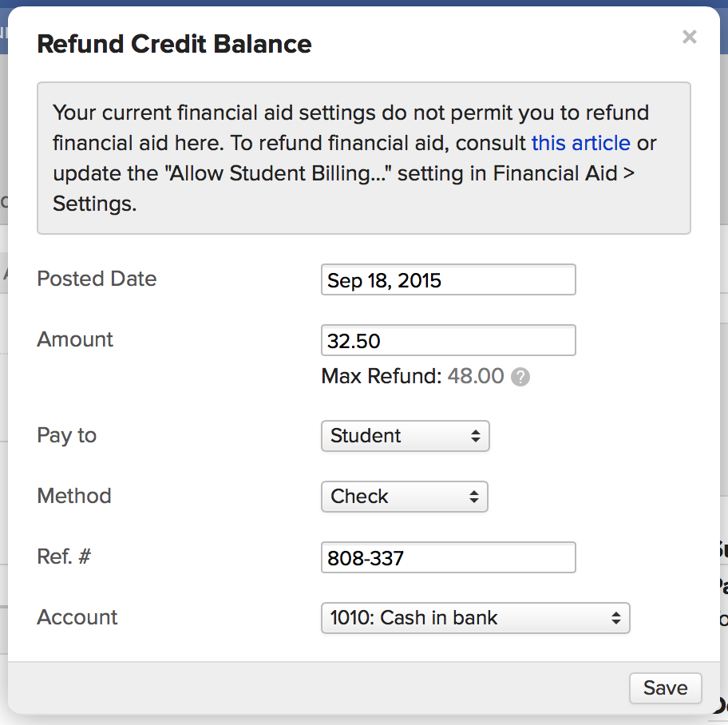Click the Account label
The width and height of the screenshot is (728, 725).
(77, 617)
